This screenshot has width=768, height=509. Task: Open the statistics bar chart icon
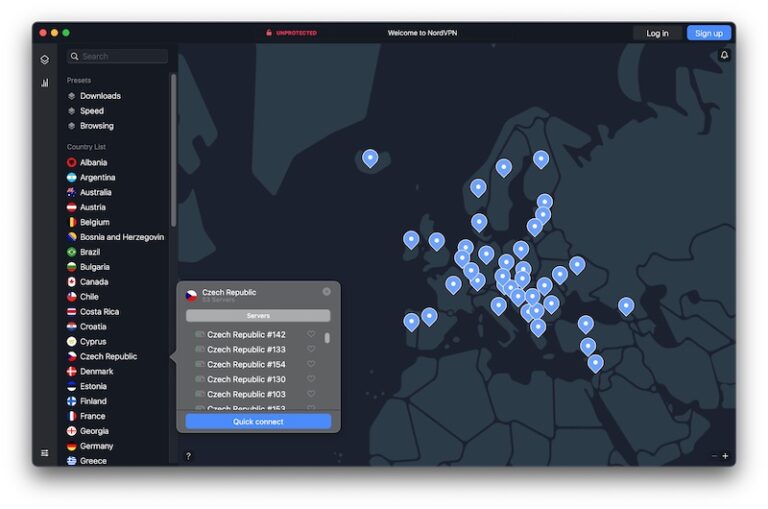click(x=44, y=83)
